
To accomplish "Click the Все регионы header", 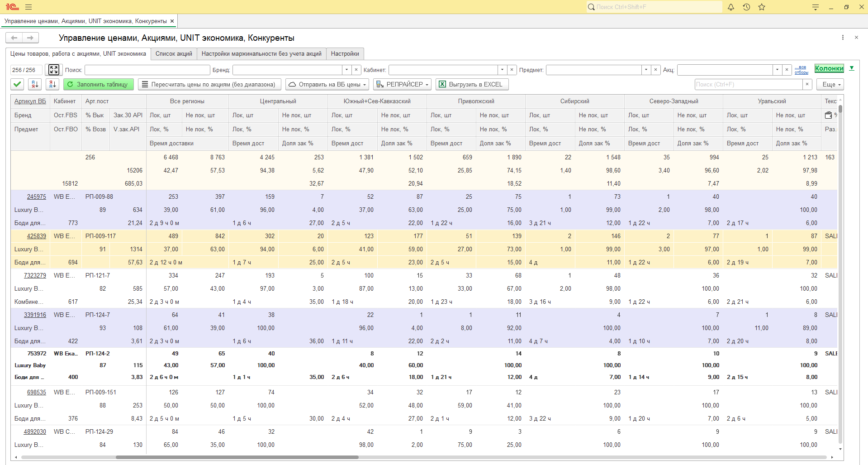I will 187,101.
